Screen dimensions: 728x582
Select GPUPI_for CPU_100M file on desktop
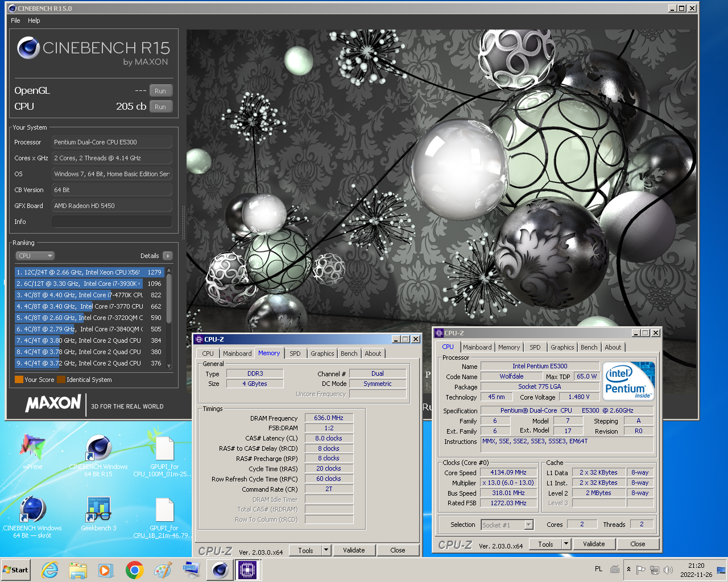pyautogui.click(x=164, y=455)
